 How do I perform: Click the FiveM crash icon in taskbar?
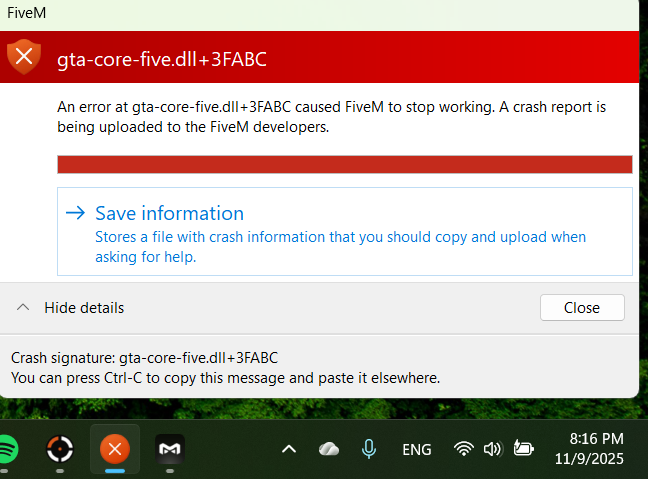click(115, 449)
